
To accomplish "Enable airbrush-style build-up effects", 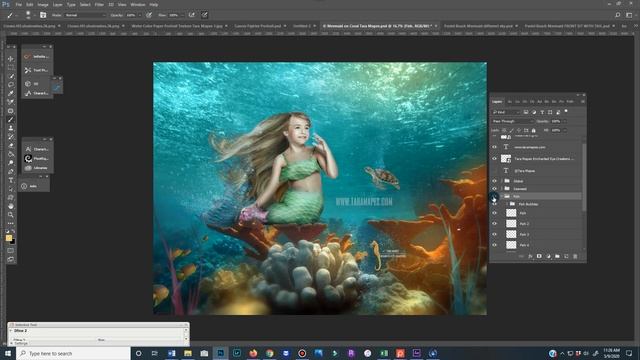I will 191,15.
